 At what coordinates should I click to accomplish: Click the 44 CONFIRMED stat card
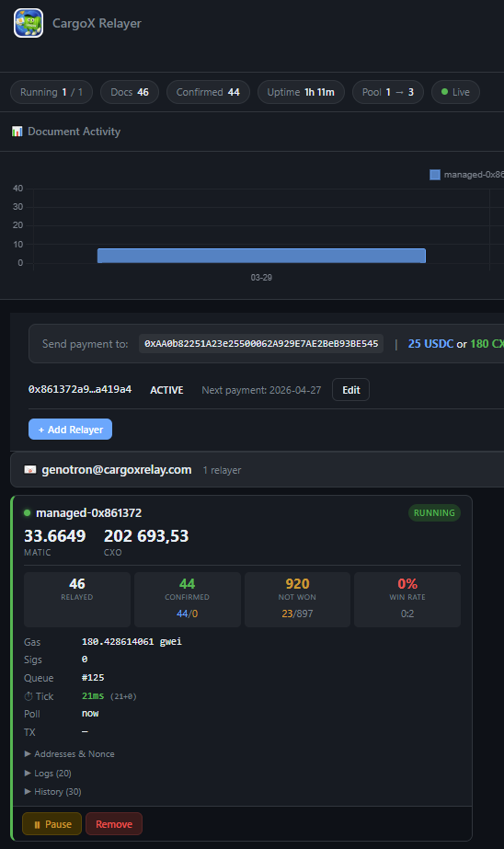[188, 600]
